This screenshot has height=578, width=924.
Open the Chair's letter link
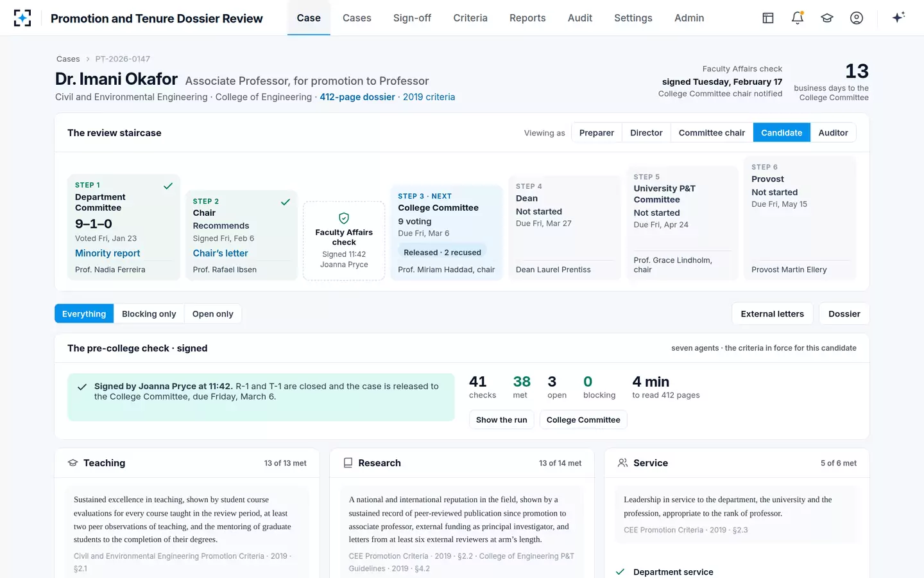(220, 254)
